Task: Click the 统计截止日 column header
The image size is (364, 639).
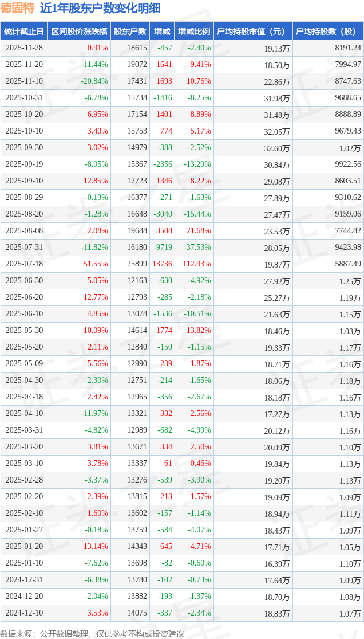Action: tap(23, 32)
